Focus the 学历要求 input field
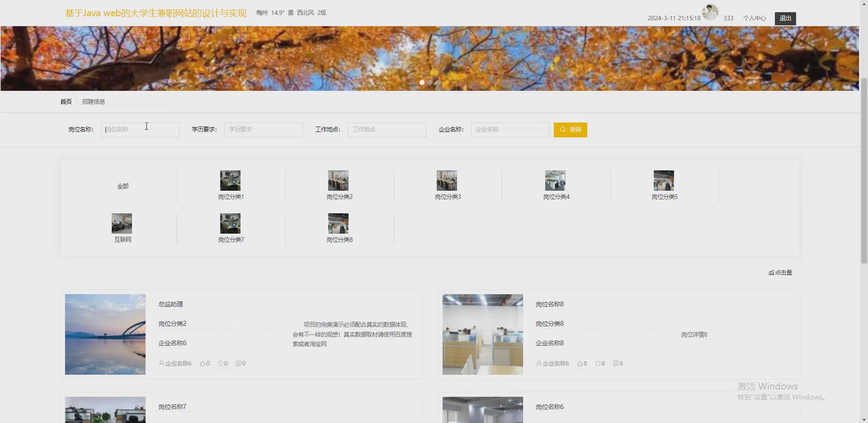 264,130
